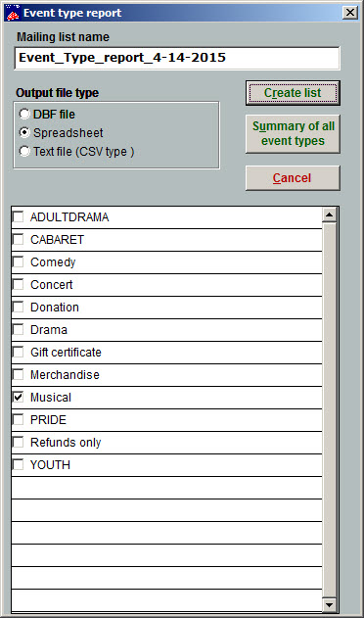
Task: Choose Text file (CSV type) output
Action: point(24,152)
